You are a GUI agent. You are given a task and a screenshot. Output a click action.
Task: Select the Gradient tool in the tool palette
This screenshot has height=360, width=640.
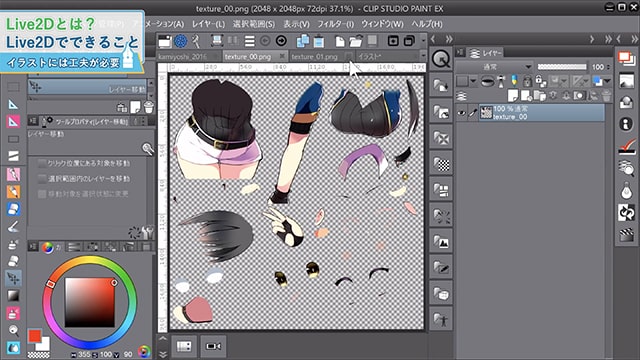(13, 296)
